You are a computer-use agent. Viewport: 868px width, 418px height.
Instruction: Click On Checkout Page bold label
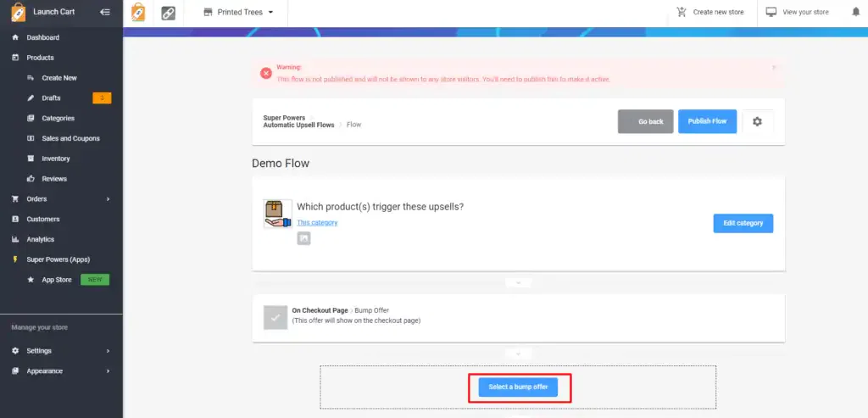[320, 310]
